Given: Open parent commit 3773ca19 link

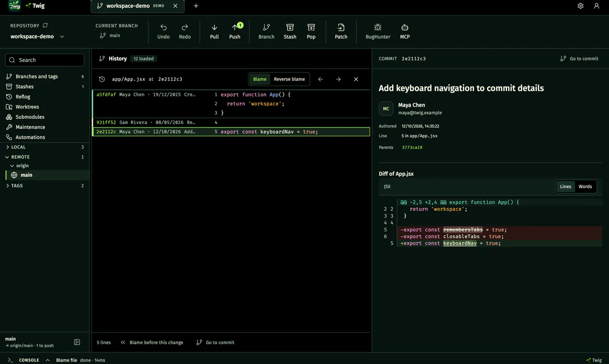Looking at the screenshot, I should coord(412,148).
